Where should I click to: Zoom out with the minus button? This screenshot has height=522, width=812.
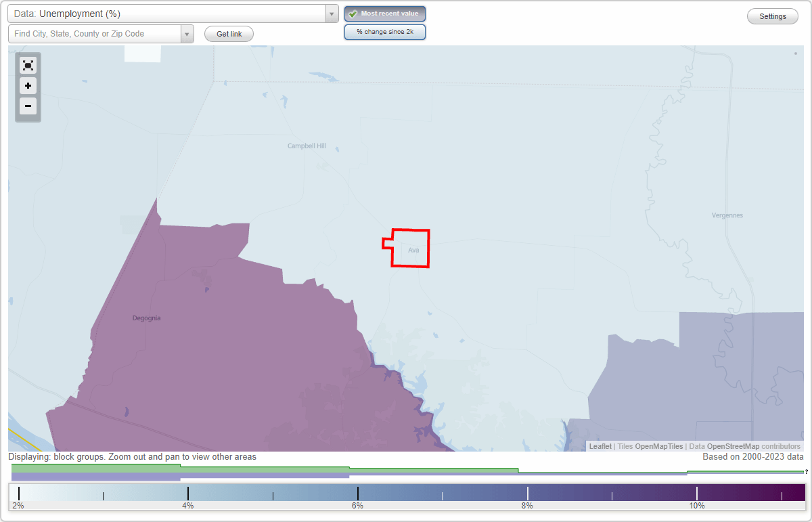click(28, 106)
